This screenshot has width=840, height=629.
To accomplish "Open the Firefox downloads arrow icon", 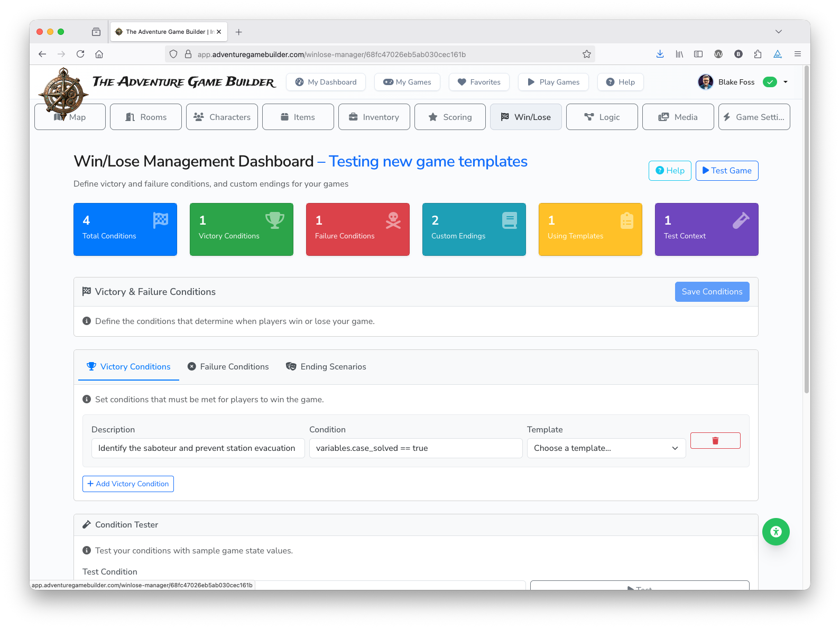I will pyautogui.click(x=660, y=54).
